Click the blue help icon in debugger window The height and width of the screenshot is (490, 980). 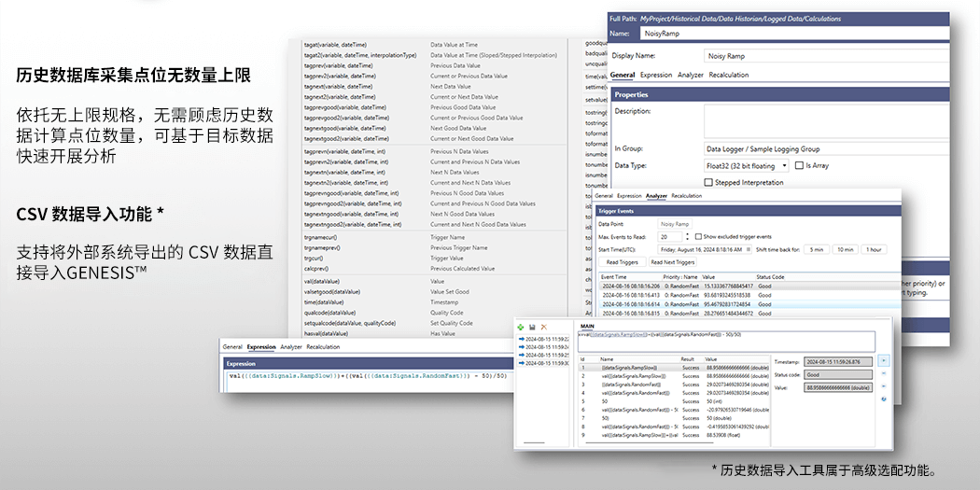click(x=884, y=399)
